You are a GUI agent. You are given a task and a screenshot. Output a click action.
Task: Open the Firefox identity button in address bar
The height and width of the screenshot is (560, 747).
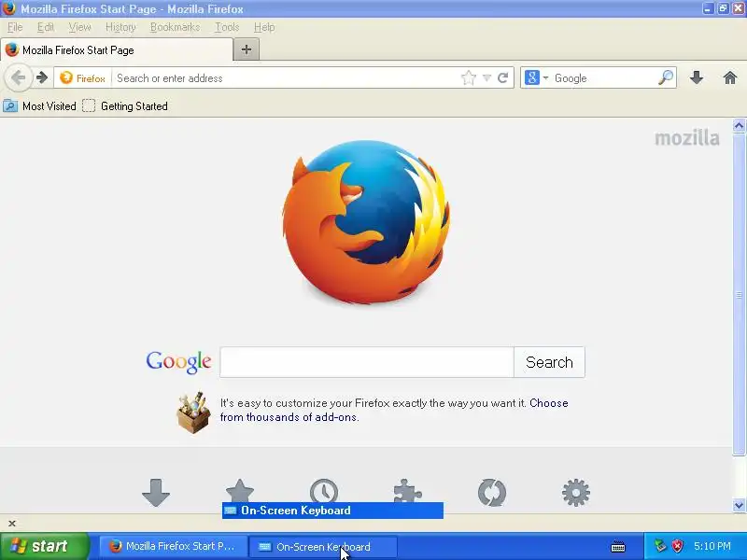tap(83, 78)
